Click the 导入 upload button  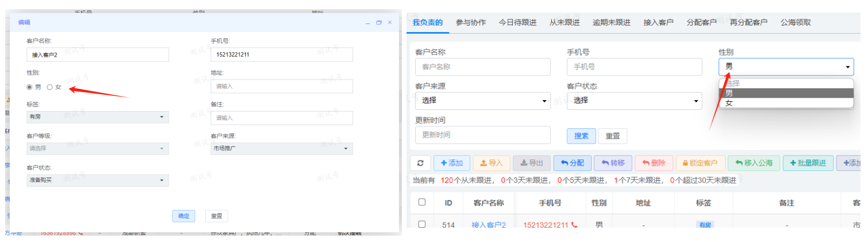(491, 163)
